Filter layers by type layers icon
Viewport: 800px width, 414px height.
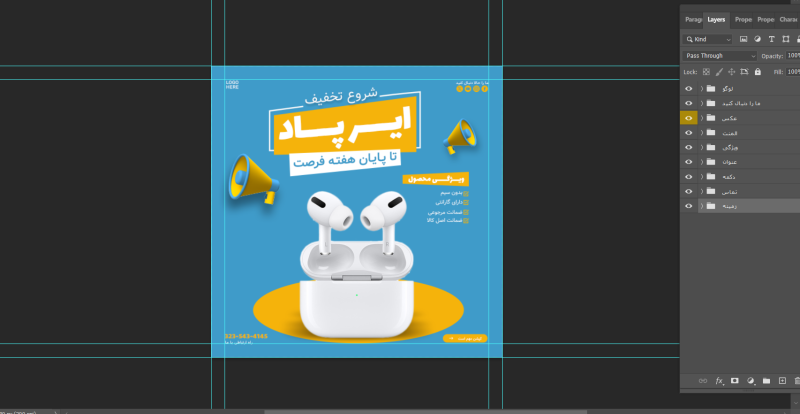point(771,39)
